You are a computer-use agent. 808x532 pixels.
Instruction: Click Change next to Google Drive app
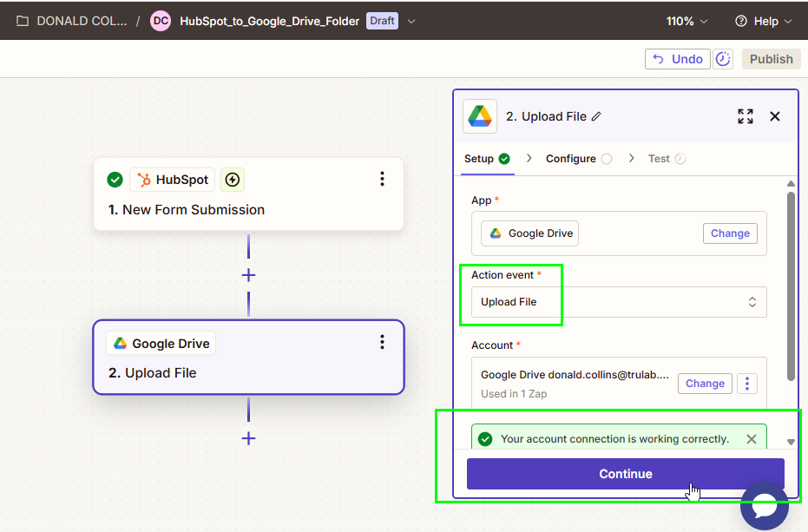click(730, 233)
